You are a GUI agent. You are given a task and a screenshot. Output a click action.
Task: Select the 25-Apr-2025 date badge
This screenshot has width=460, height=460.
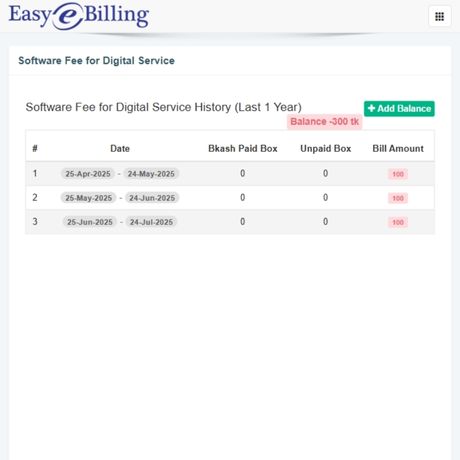pos(88,174)
